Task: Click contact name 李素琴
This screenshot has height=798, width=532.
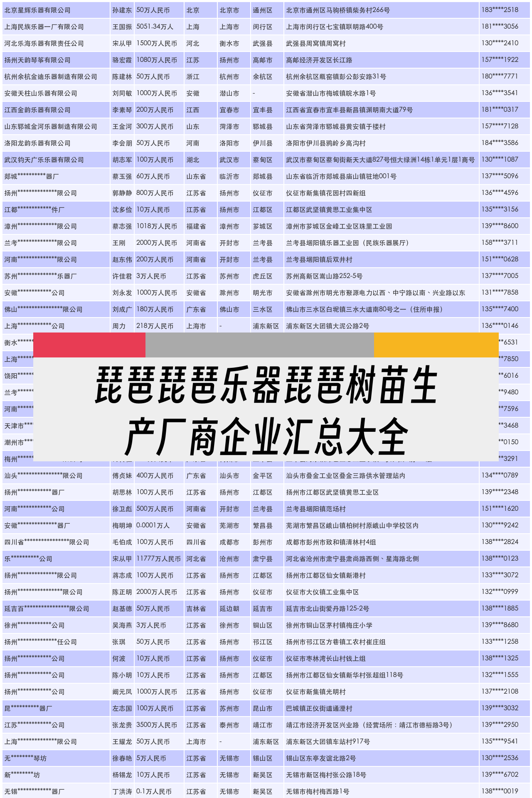Action: [x=122, y=110]
